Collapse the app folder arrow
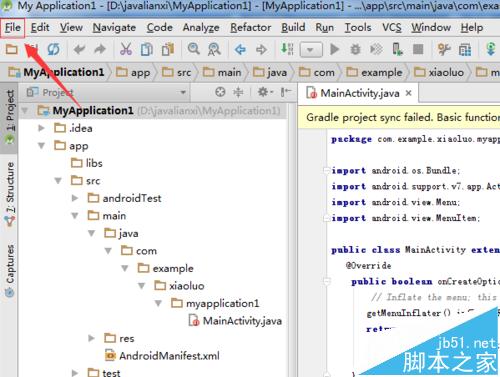Viewport: 500px width, 377px height. 41,146
